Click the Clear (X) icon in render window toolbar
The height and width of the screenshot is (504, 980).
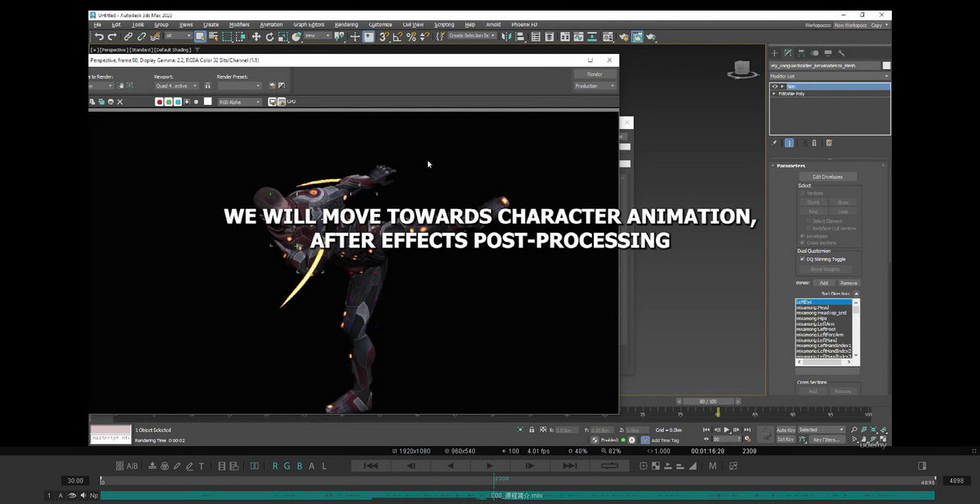click(120, 102)
